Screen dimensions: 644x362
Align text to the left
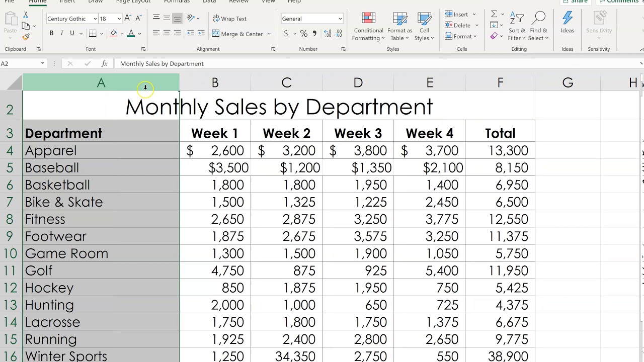156,34
